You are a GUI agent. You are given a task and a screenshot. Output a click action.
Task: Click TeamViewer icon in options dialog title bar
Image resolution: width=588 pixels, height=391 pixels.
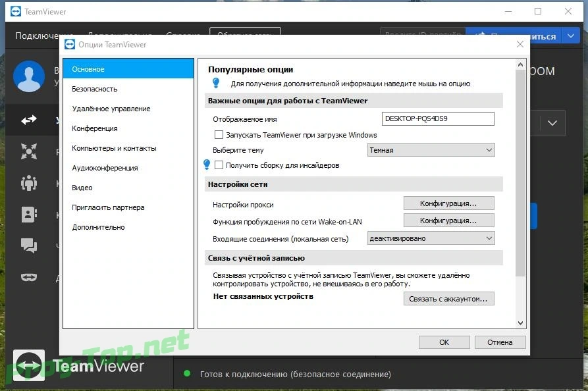[70, 45]
